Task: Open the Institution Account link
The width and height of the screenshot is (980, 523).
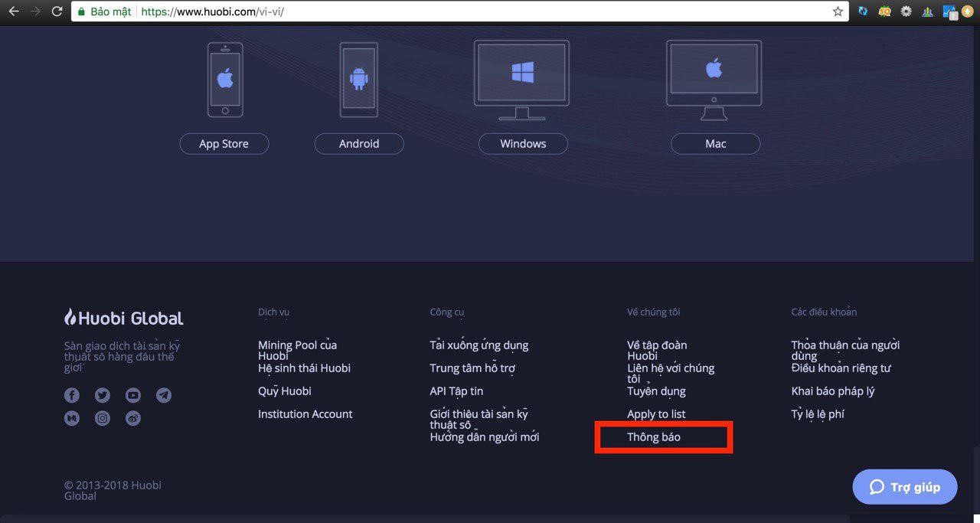Action: pos(305,414)
